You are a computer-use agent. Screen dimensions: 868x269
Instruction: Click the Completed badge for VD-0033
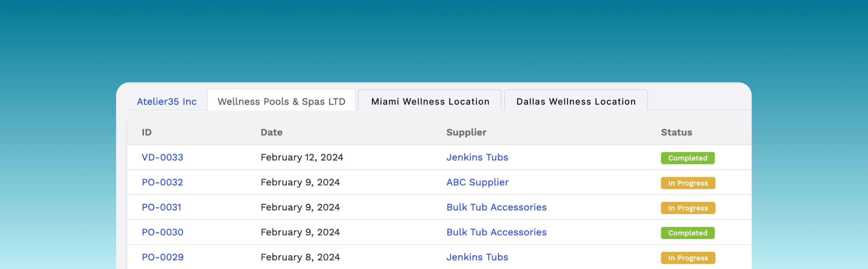[x=688, y=158]
